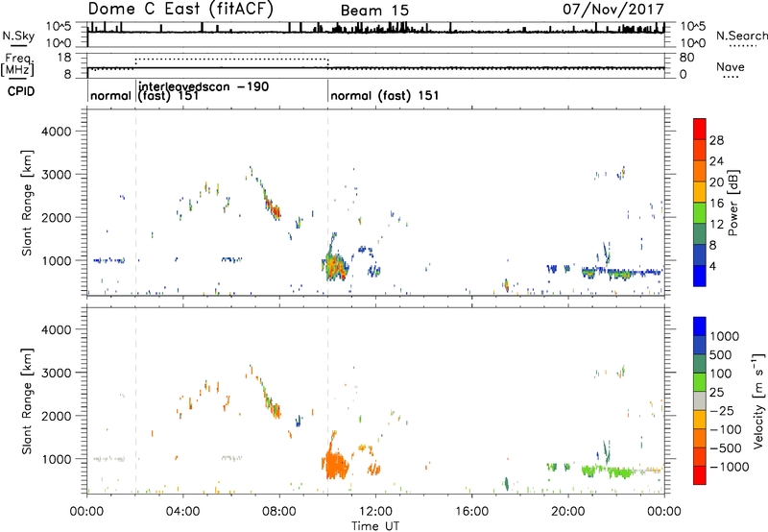Viewport: 768px width, 532px height.
Task: Click the green velocity band near 22:00
Action: tap(619, 472)
